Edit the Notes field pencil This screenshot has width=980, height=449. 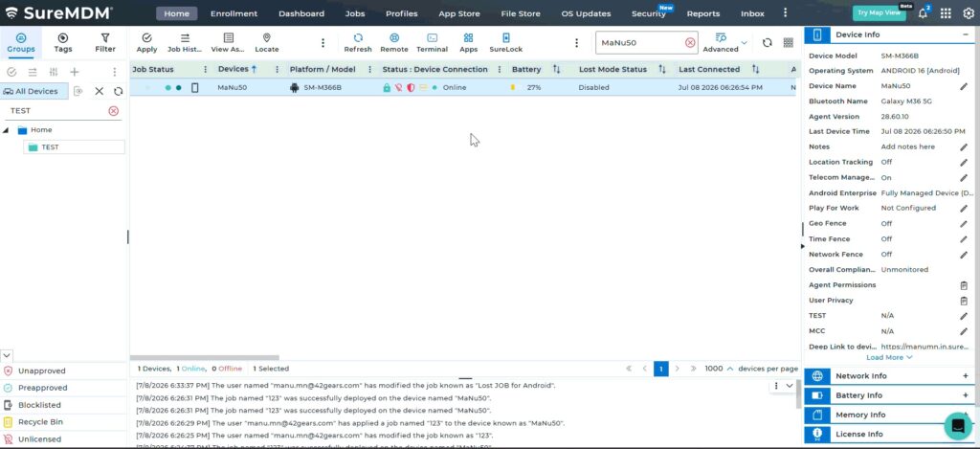tap(964, 147)
